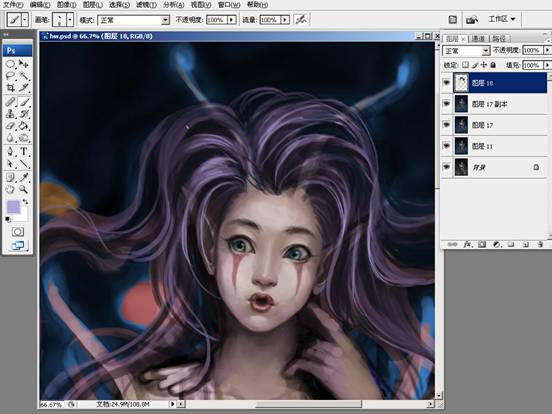Select the Zoom tool
This screenshot has width=552, height=414.
(24, 189)
